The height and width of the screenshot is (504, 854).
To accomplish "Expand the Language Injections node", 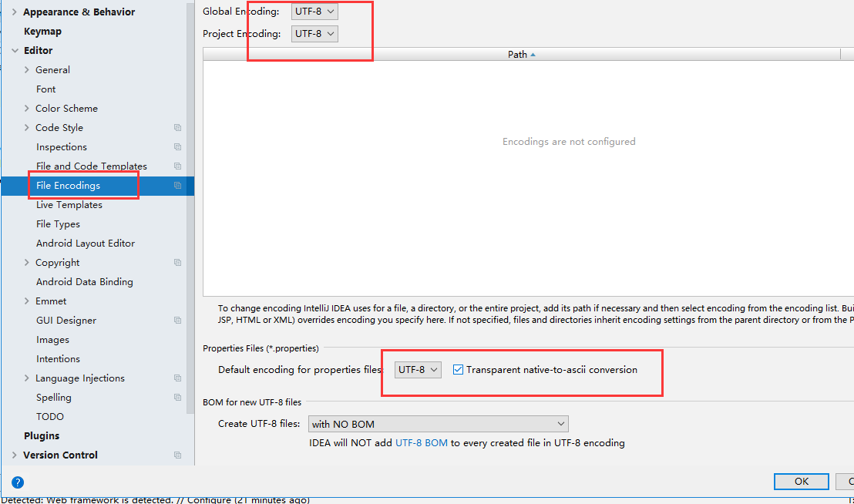I will (x=27, y=378).
